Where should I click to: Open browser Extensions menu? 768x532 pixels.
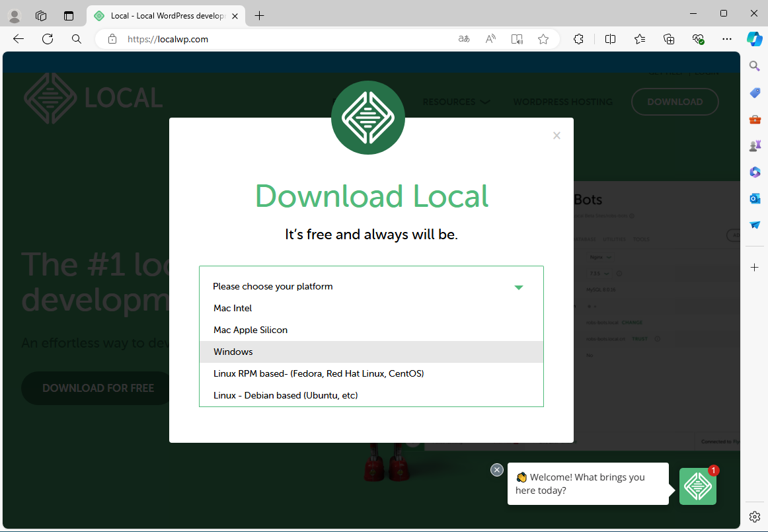pyautogui.click(x=578, y=39)
